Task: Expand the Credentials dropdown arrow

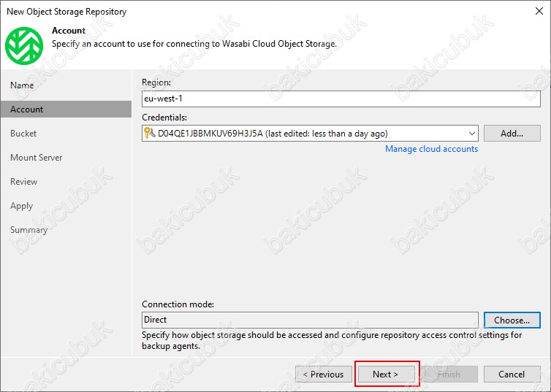Action: [x=472, y=134]
